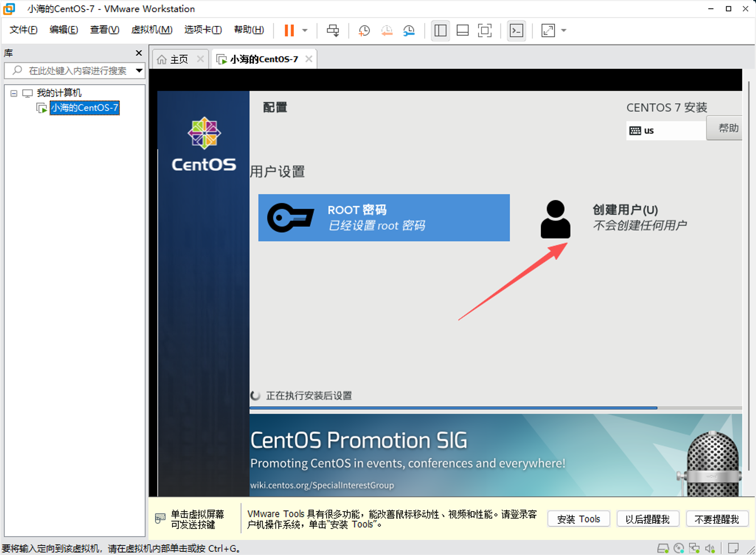Take a snapshot of this virtual machine
The width and height of the screenshot is (756, 555).
[364, 31]
